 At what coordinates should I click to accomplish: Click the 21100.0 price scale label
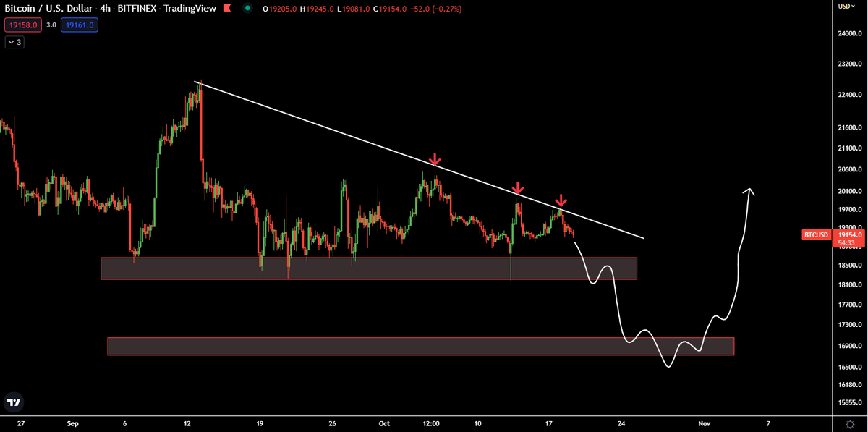(x=851, y=148)
